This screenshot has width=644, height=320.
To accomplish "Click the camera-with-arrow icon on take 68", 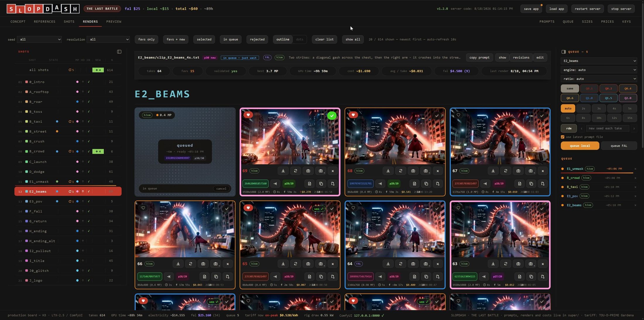I will [x=426, y=171].
